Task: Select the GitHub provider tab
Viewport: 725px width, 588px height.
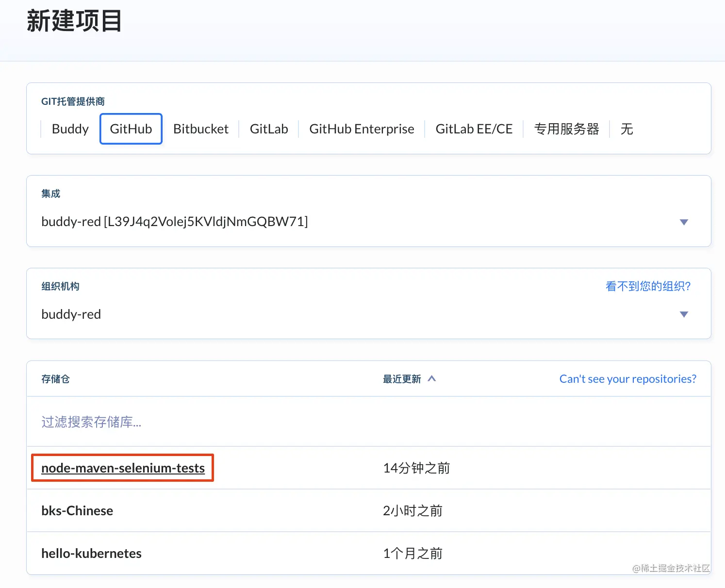Action: pos(131,129)
